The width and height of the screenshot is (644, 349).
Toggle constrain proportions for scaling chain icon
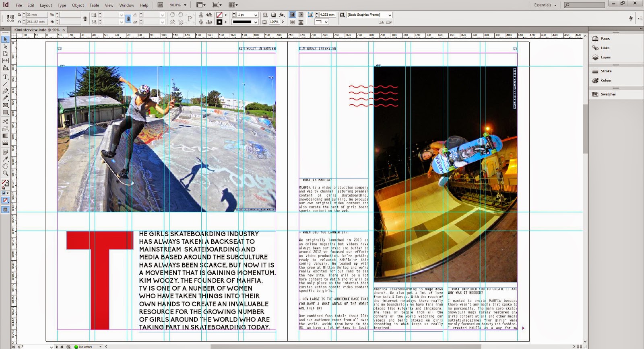(x=128, y=18)
